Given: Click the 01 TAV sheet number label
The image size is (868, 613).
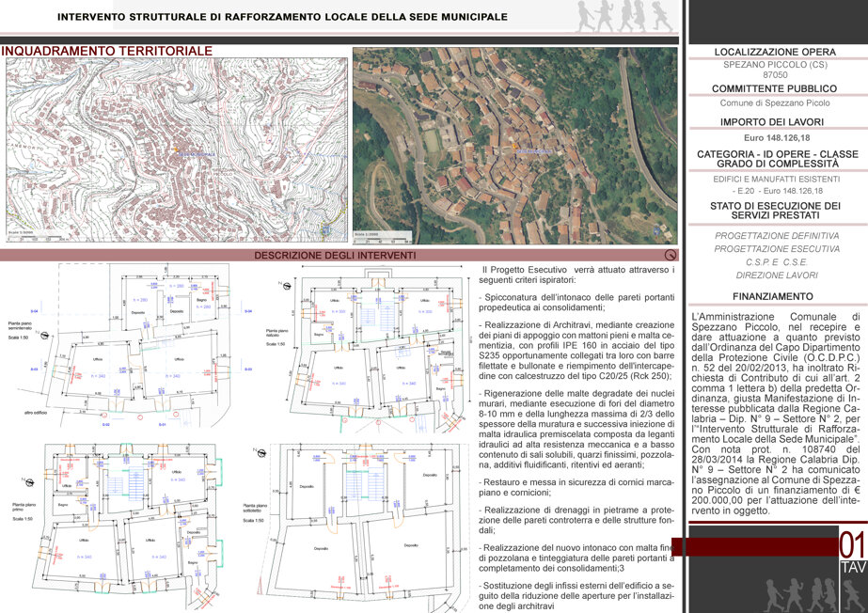Looking at the screenshot, I should click(853, 553).
